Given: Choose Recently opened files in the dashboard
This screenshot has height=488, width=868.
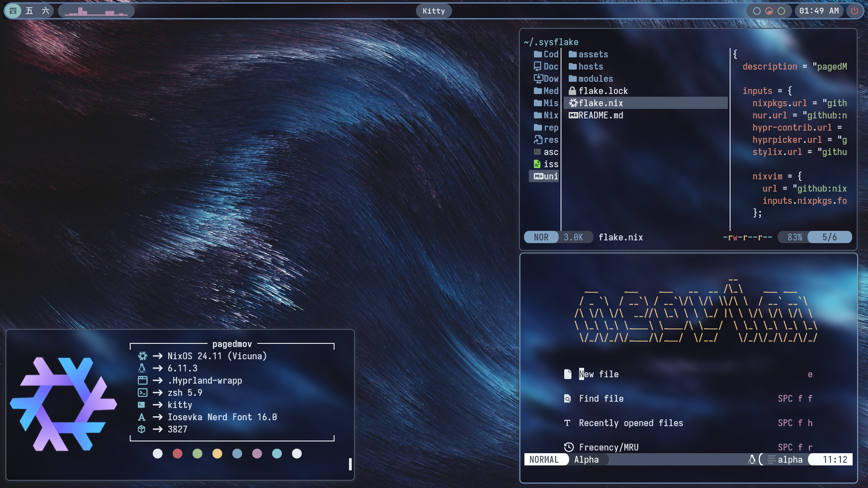Looking at the screenshot, I should click(x=631, y=423).
